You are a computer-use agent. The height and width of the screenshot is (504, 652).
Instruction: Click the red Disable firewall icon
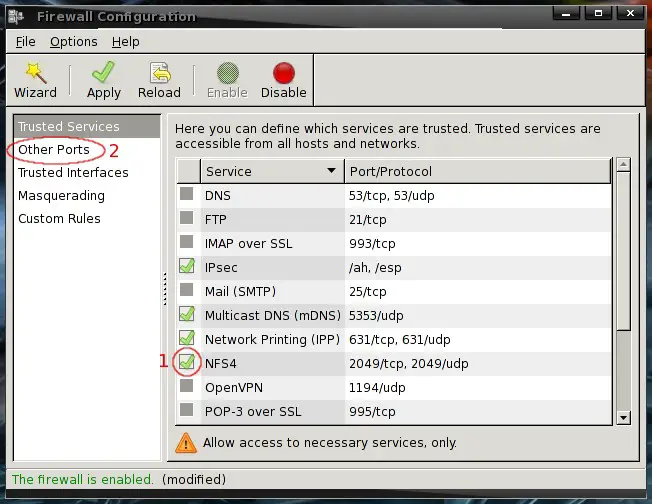point(283,74)
